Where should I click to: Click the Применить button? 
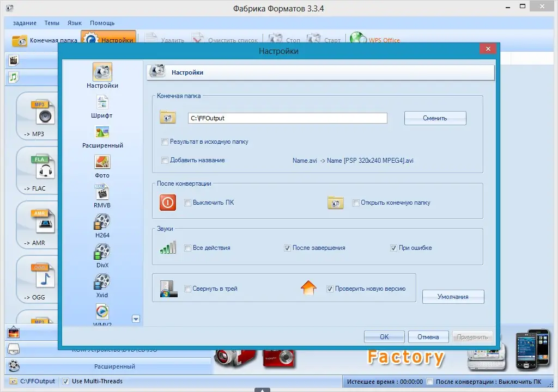click(472, 337)
